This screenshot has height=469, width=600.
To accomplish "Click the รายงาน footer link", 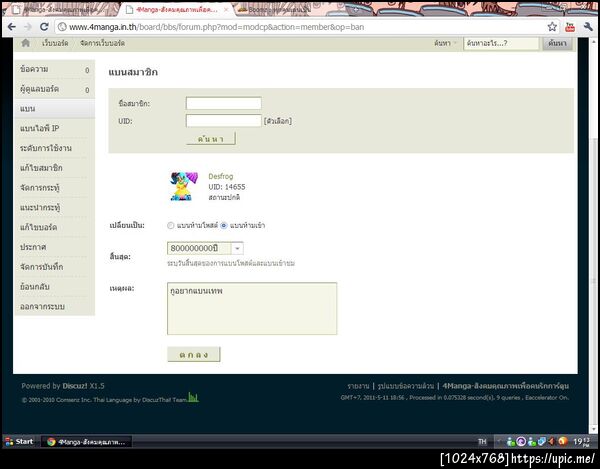I will pyautogui.click(x=359, y=386).
